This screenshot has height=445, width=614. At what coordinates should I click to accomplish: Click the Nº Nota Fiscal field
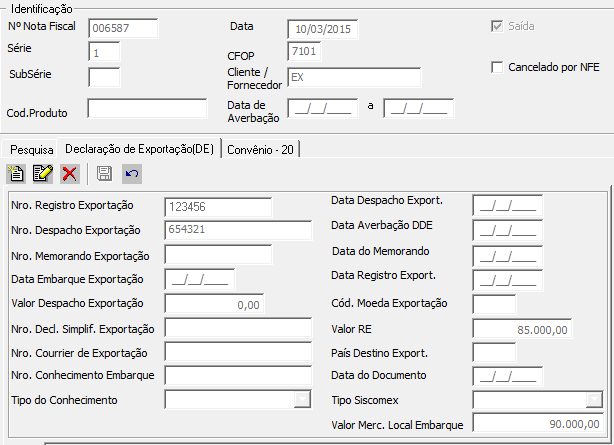123,28
